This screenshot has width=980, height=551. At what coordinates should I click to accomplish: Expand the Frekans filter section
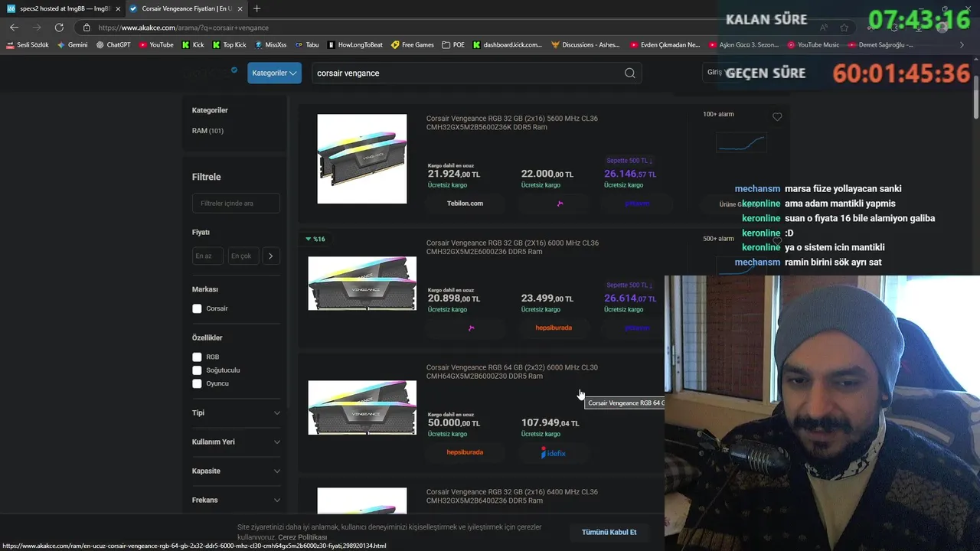point(236,500)
